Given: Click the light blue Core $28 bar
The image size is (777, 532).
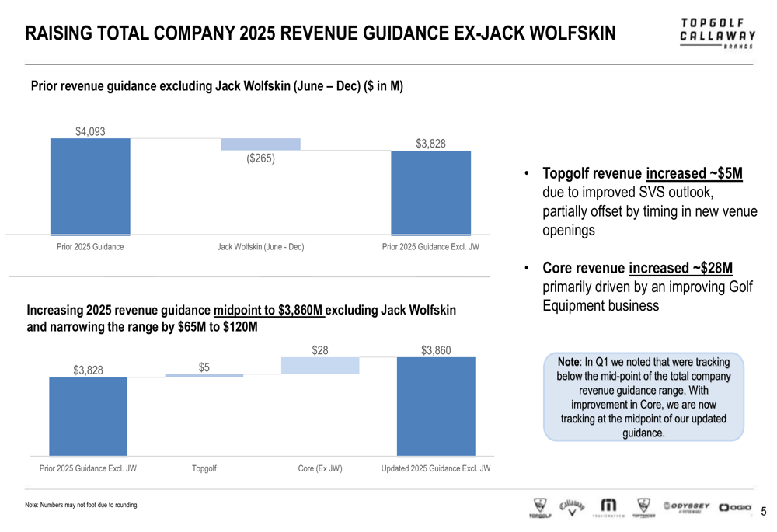Looking at the screenshot, I should pyautogui.click(x=320, y=366).
